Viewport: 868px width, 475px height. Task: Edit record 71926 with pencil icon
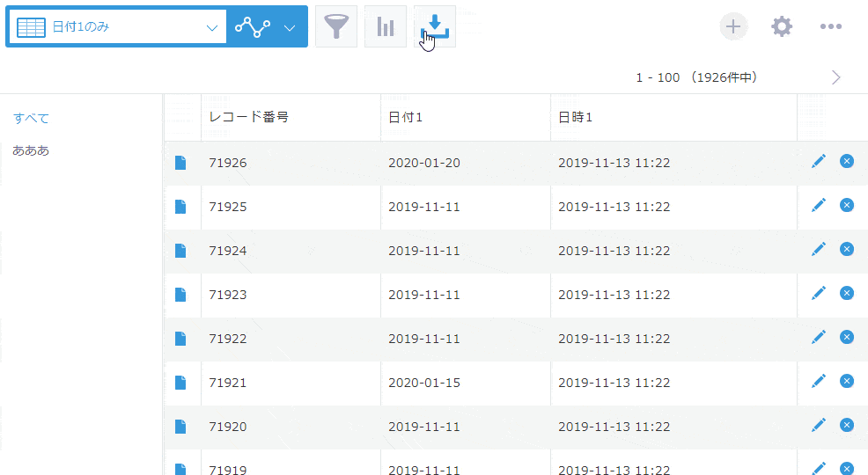click(x=819, y=161)
